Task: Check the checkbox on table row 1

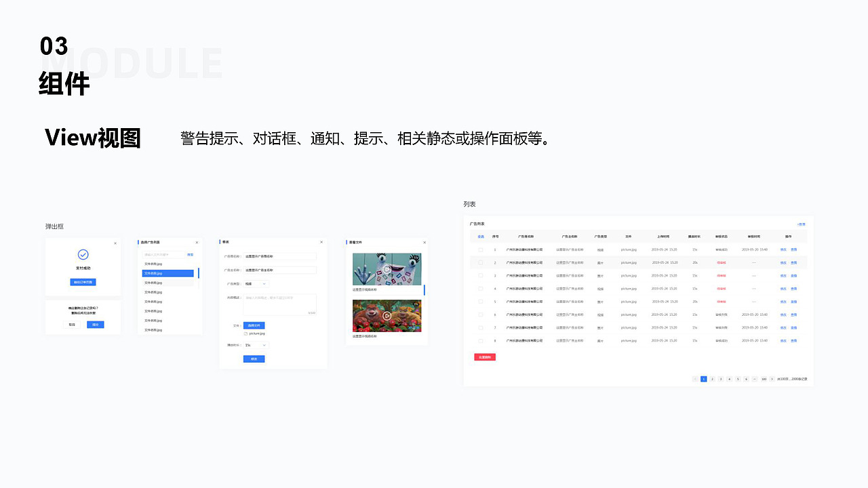Action: [x=479, y=249]
